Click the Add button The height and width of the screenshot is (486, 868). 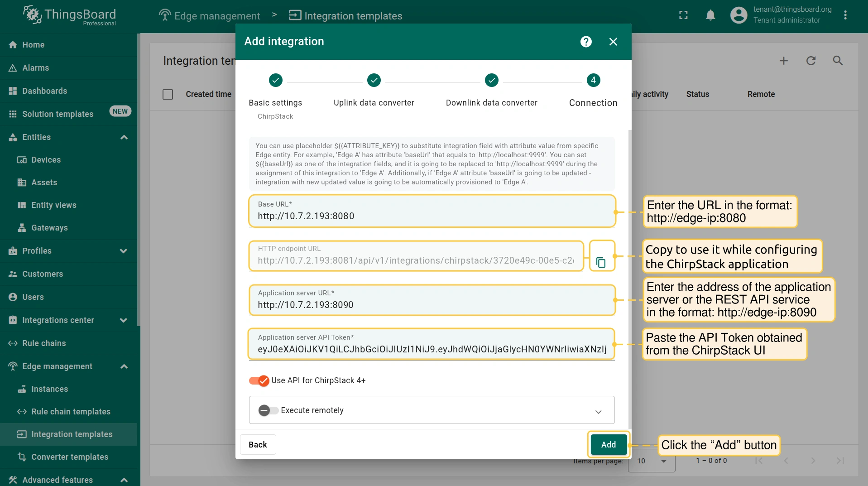click(x=608, y=445)
